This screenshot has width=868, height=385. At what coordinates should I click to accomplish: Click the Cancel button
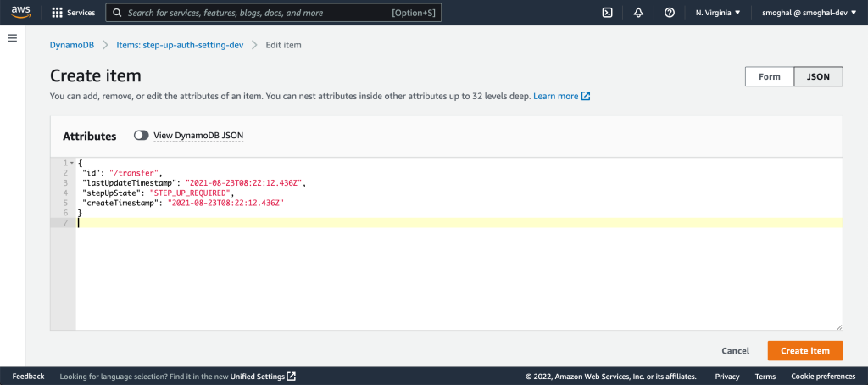point(735,350)
